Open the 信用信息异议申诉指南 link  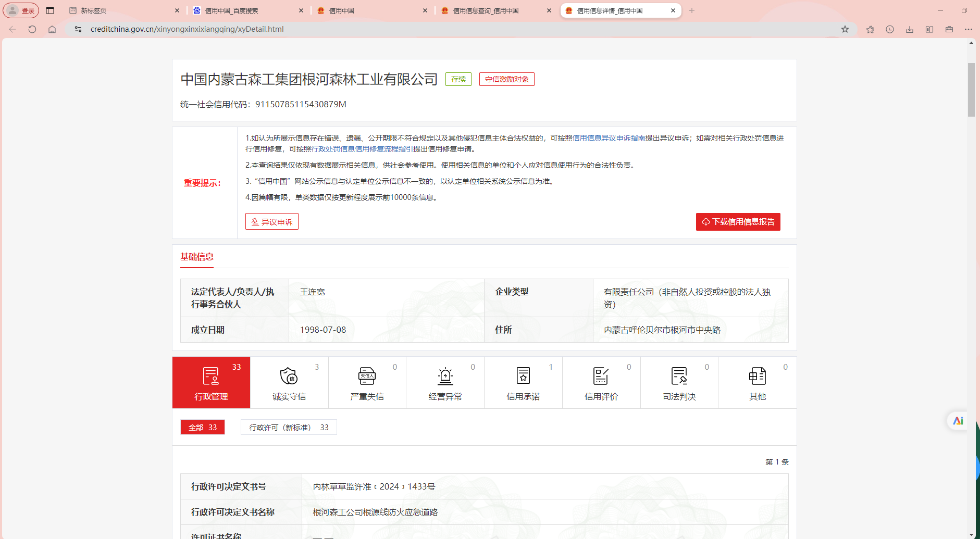(609, 138)
